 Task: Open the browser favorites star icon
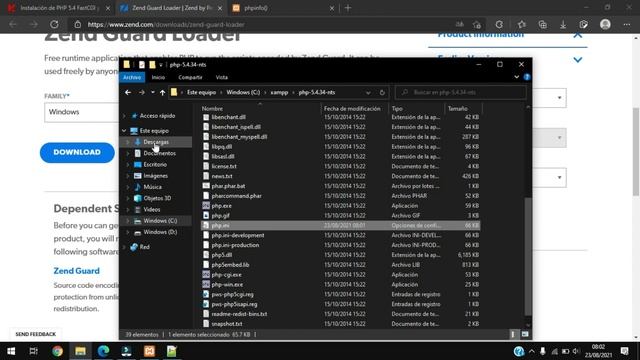click(522, 24)
